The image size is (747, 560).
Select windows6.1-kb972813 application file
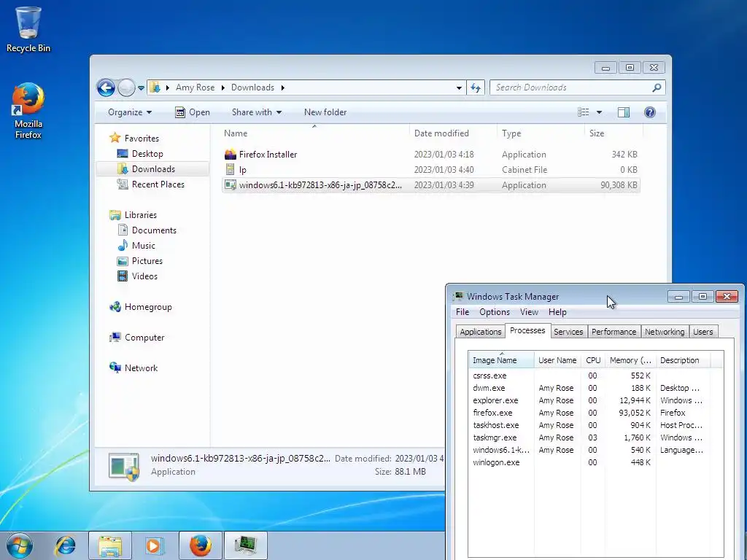pos(430,184)
